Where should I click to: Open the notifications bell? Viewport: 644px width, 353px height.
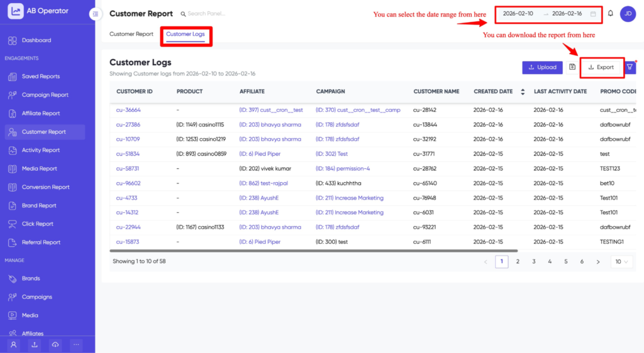click(610, 14)
